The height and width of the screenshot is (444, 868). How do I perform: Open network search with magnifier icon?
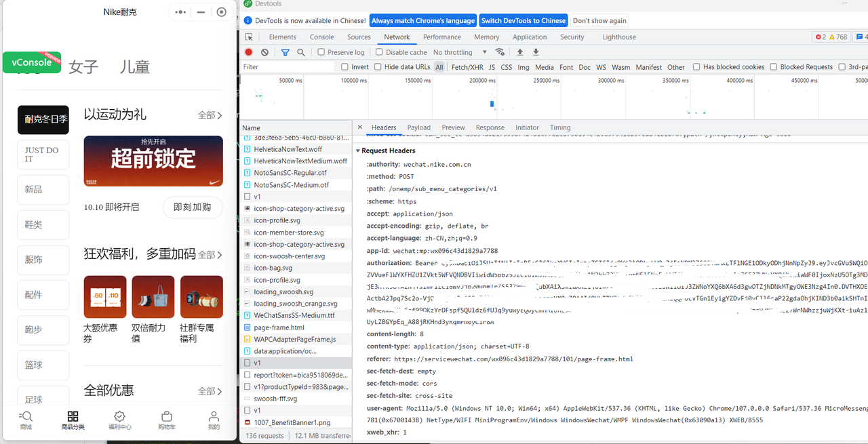[301, 52]
